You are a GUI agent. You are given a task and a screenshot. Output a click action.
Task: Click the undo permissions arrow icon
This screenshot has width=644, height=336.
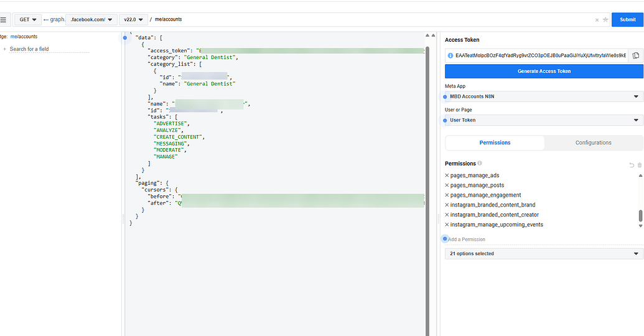(x=632, y=165)
